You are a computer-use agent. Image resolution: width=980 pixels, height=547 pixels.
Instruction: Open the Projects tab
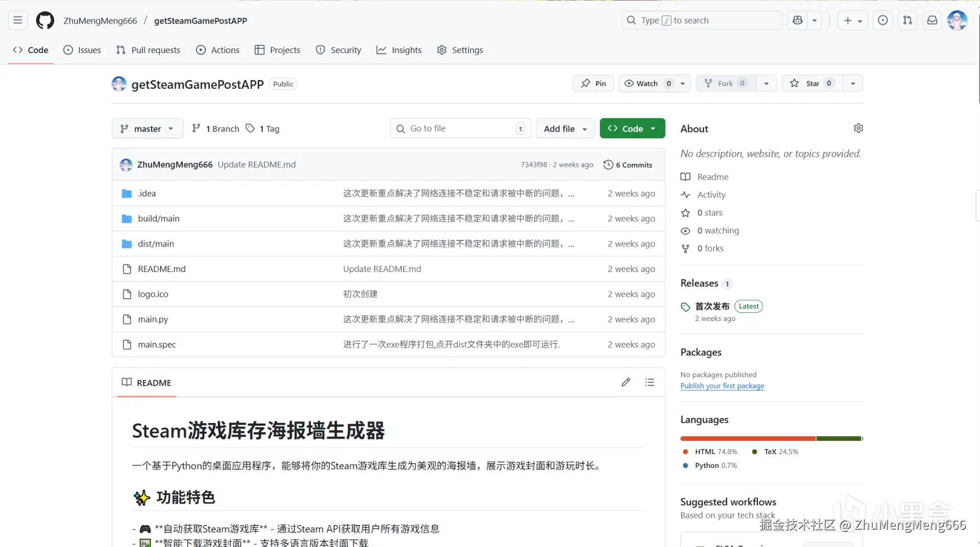pyautogui.click(x=278, y=50)
